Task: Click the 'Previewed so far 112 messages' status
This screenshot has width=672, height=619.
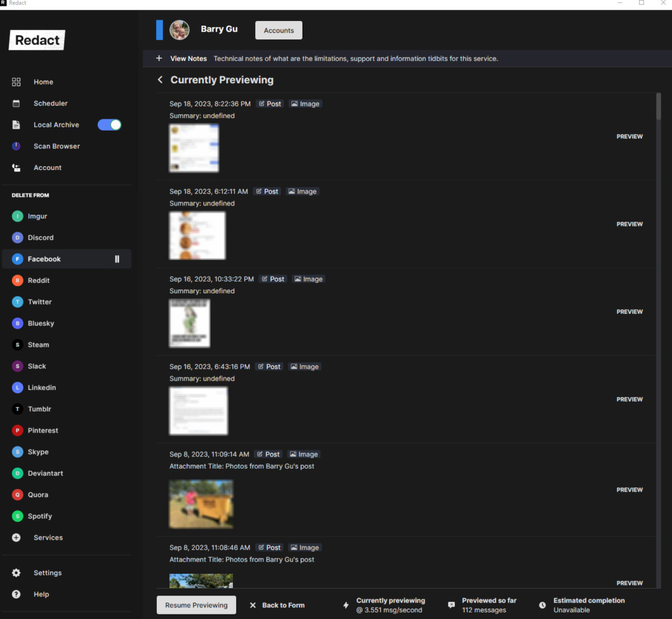Action: click(482, 605)
